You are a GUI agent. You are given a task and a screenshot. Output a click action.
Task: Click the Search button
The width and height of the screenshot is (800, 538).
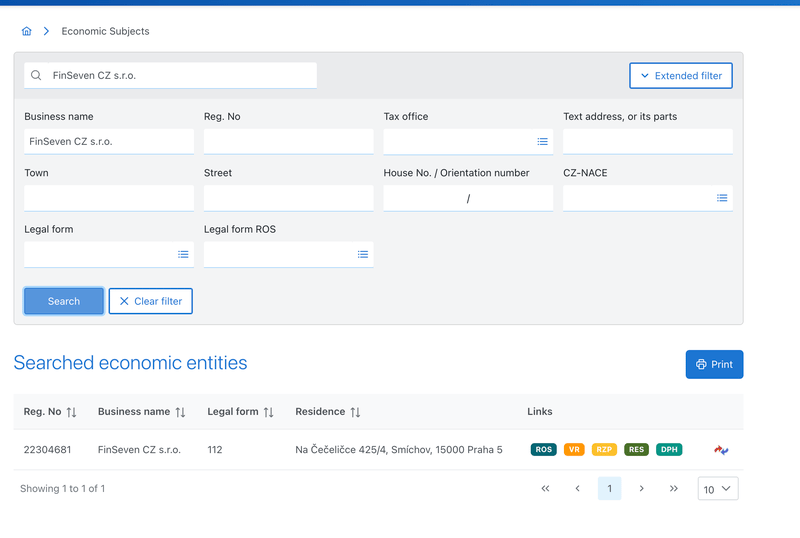(x=64, y=301)
